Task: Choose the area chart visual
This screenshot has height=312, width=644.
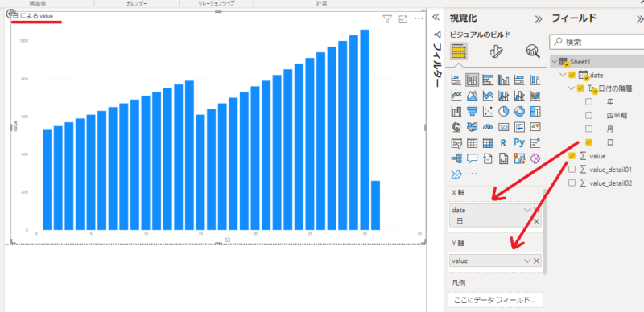Action: (472, 95)
